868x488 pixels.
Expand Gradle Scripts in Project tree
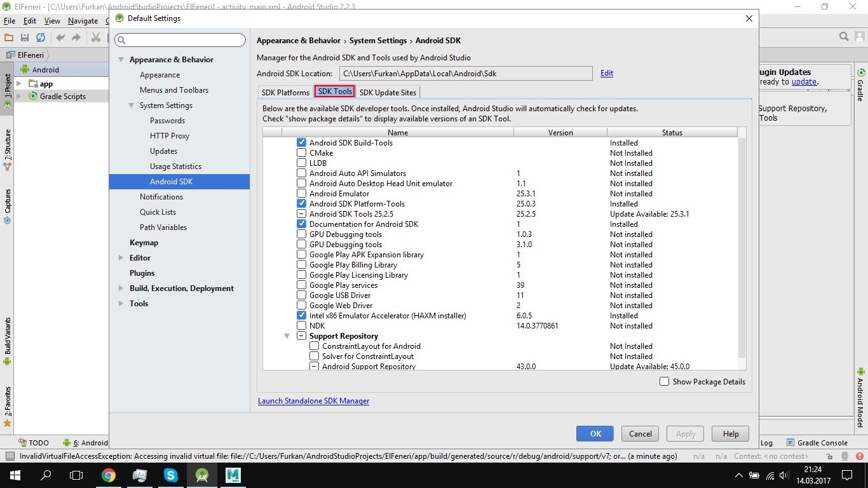(x=19, y=97)
